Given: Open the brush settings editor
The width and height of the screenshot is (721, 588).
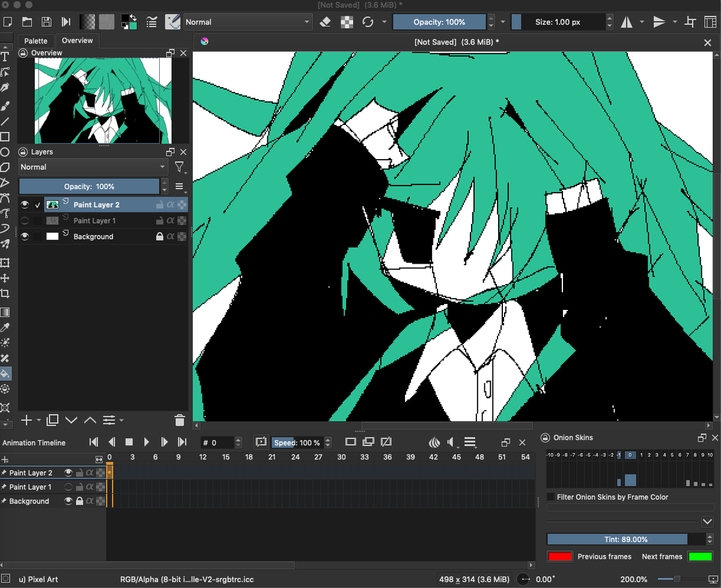Looking at the screenshot, I should (152, 22).
